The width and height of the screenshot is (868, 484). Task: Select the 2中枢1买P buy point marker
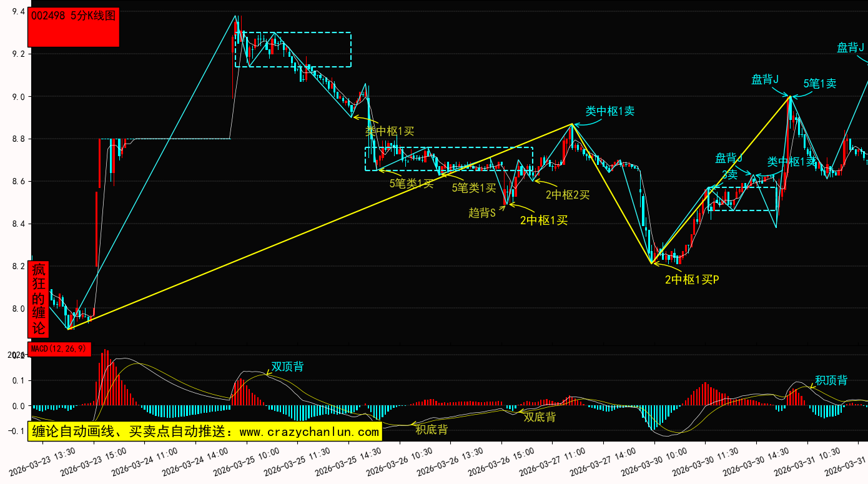coord(691,280)
